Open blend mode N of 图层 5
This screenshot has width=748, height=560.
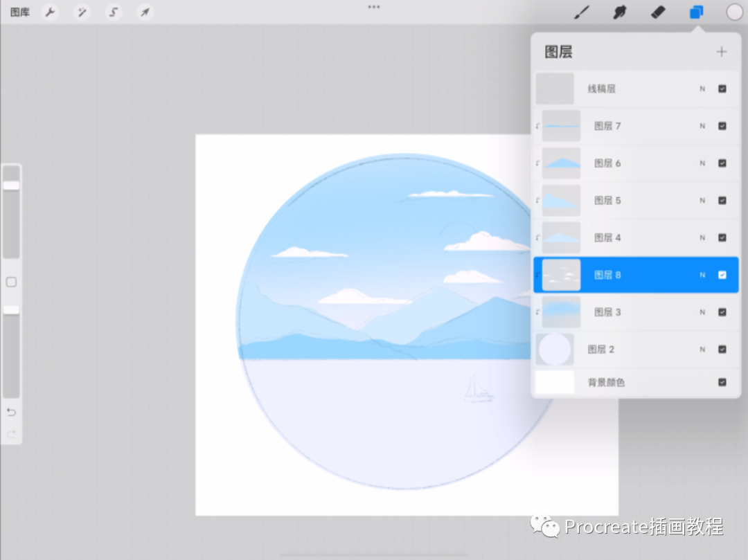point(702,200)
